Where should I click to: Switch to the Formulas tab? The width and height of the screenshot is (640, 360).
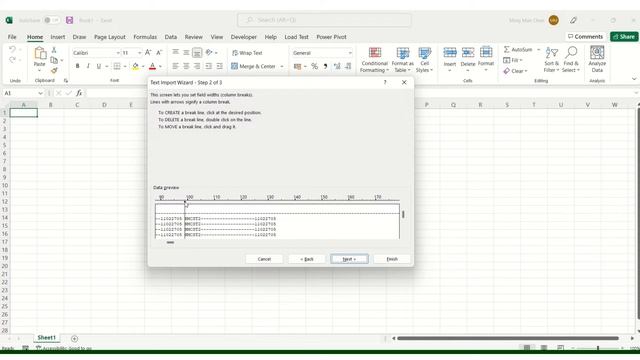(x=145, y=37)
